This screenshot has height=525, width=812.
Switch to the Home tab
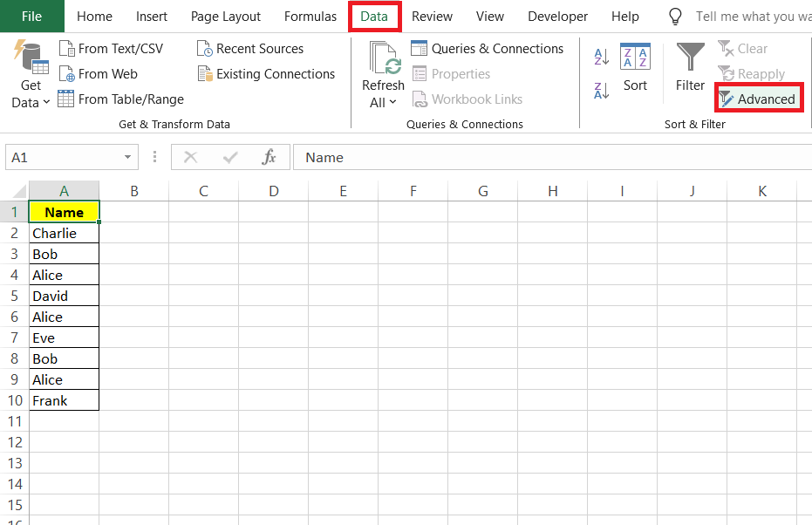[95, 17]
